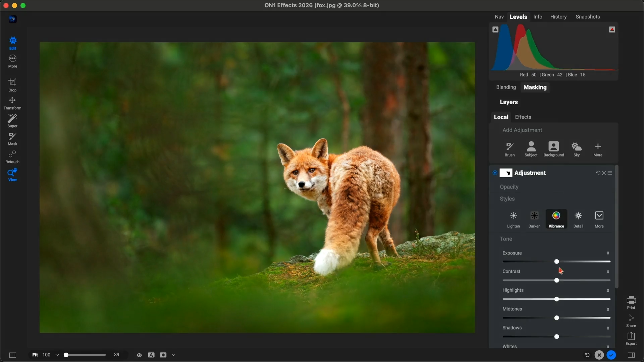Toggle the Adjustment layer on/off circle
Image resolution: width=644 pixels, height=362 pixels.
495,173
